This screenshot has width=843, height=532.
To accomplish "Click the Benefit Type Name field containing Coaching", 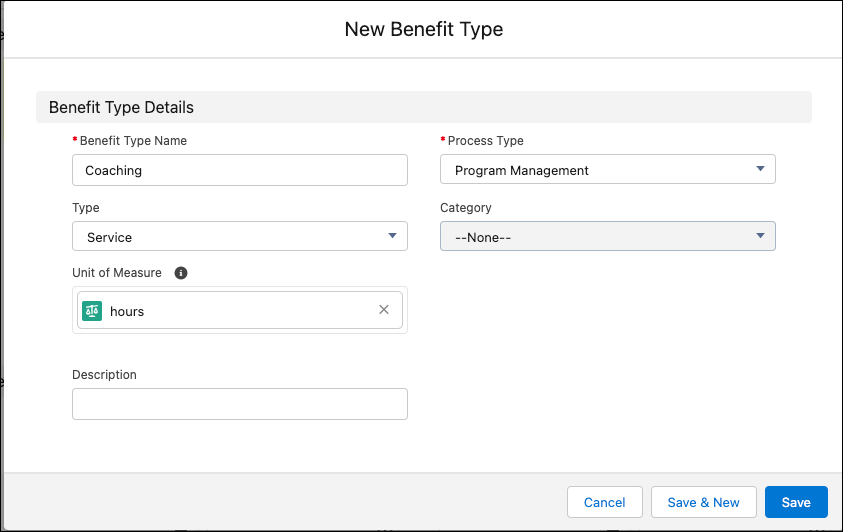I will pyautogui.click(x=240, y=170).
